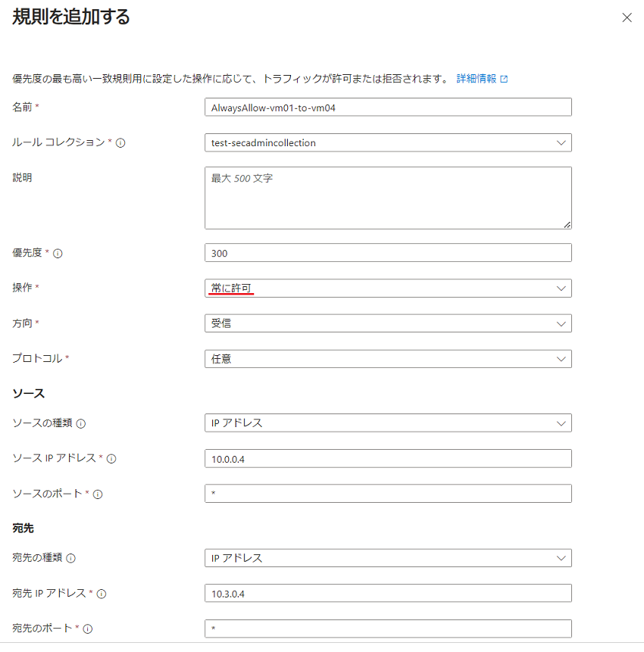
Task: Open the プロトコル dropdown showing 任意
Action: [388, 359]
